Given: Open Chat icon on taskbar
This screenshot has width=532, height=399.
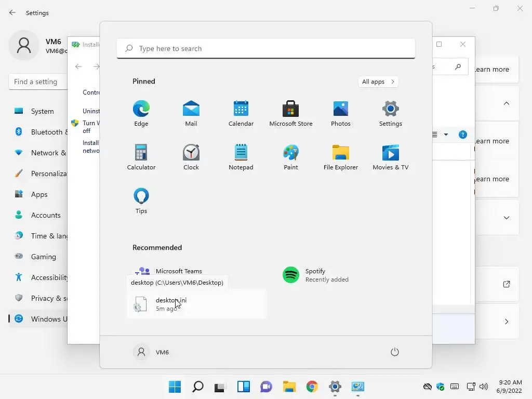Looking at the screenshot, I should point(266,387).
